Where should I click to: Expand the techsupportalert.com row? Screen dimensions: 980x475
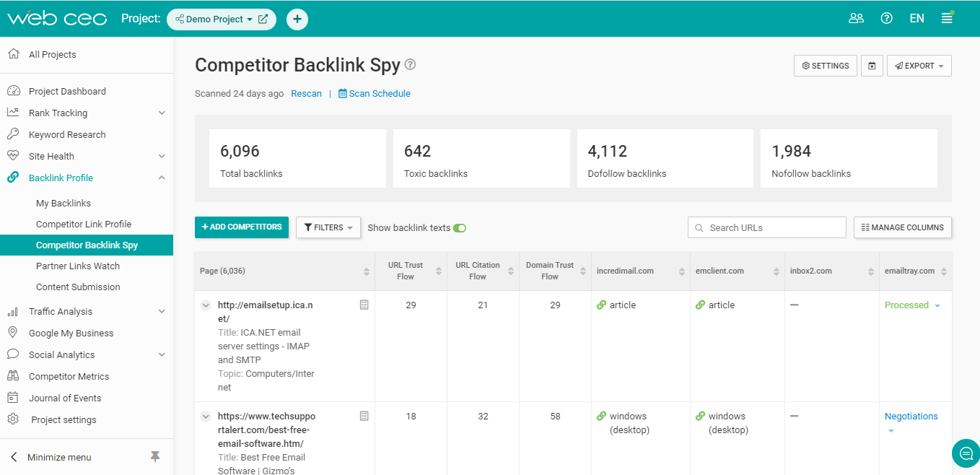206,417
